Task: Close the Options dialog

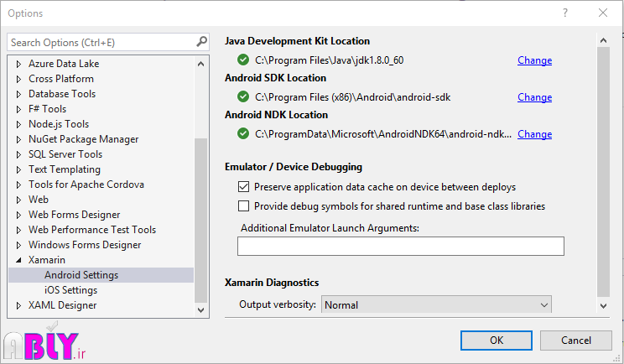Action: click(x=603, y=13)
